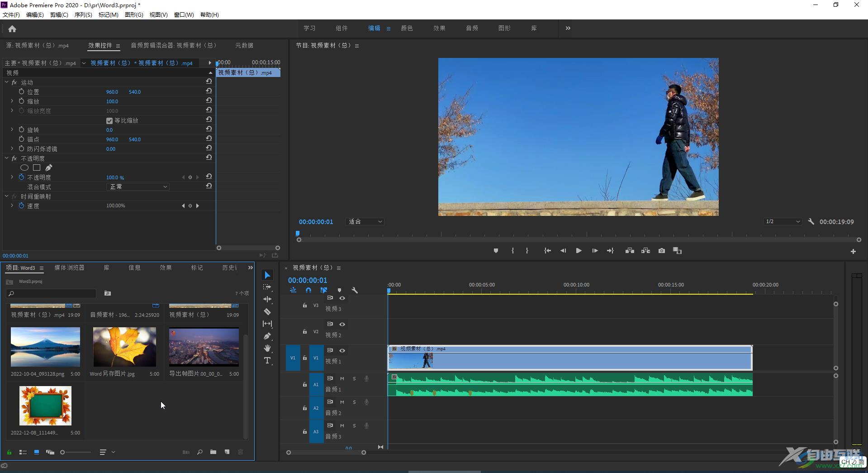Expand the Rotation property row
Image resolution: width=868 pixels, height=473 pixels.
pyautogui.click(x=12, y=130)
